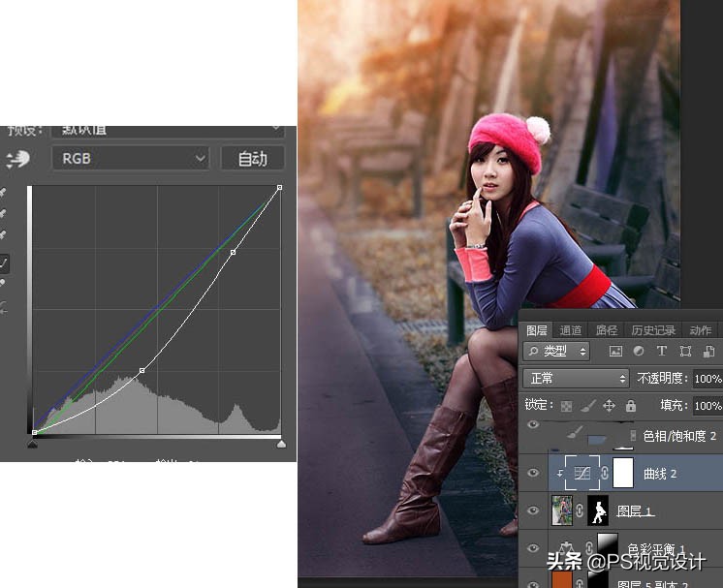This screenshot has height=588, width=723.
Task: Select the white point eyedropper
Action: pyautogui.click(x=3, y=234)
